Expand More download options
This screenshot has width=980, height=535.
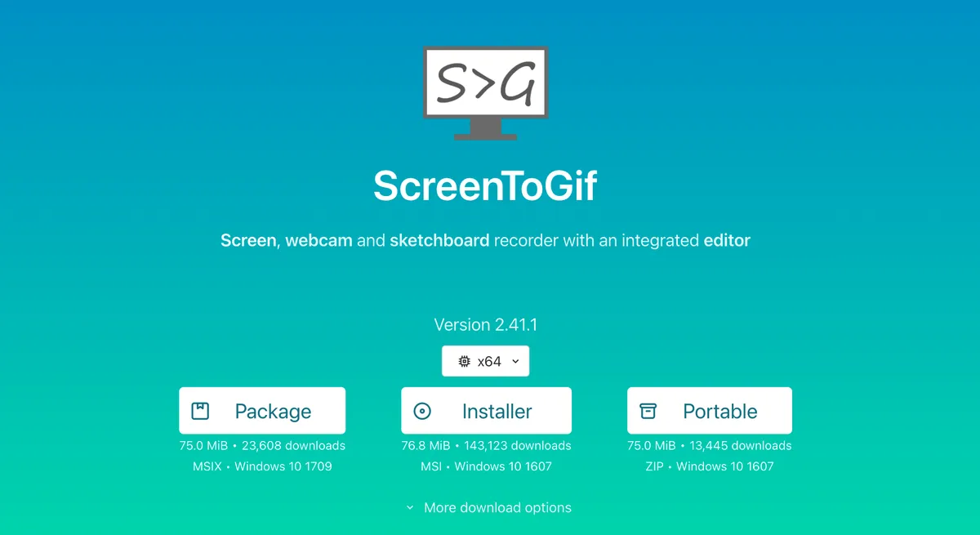click(488, 508)
